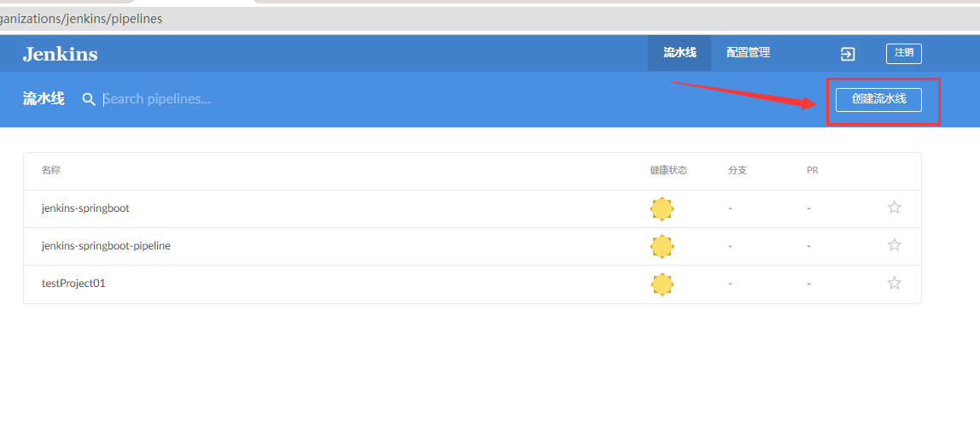Image resolution: width=980 pixels, height=446 pixels.
Task: Click the search magnifier icon
Action: click(x=90, y=99)
